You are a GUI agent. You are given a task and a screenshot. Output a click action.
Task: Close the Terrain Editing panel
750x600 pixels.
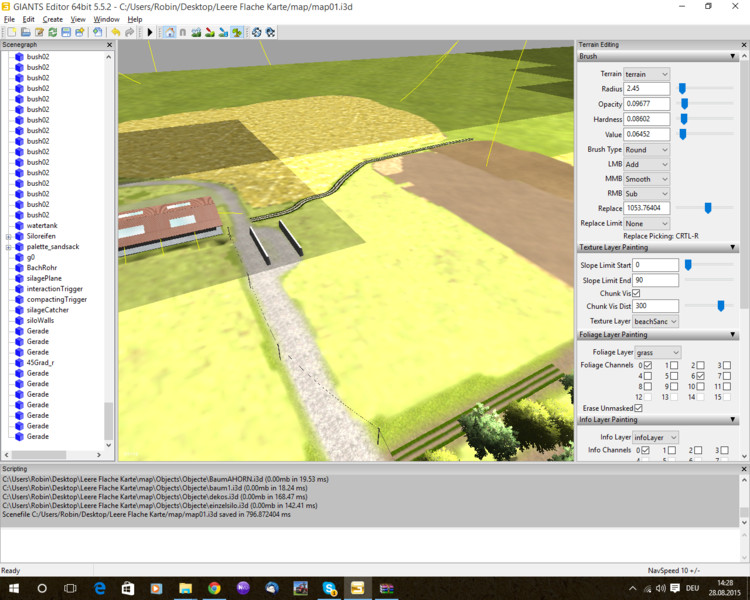pyautogui.click(x=744, y=44)
